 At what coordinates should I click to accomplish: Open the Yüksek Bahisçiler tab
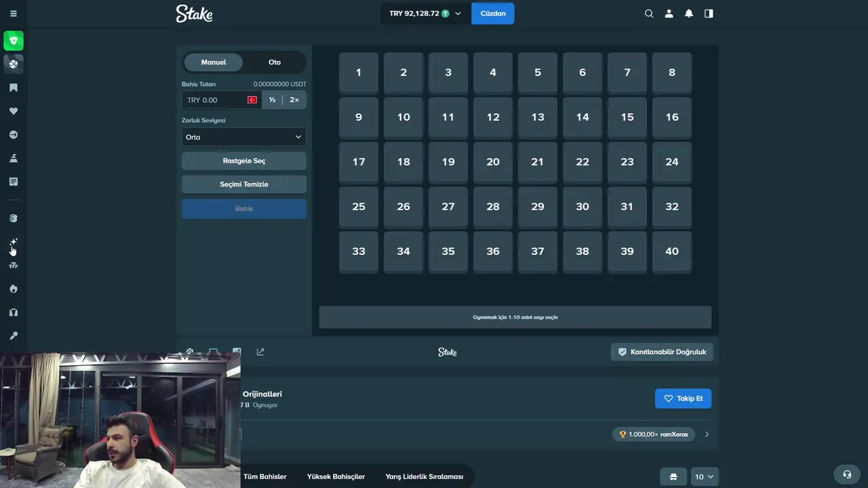click(336, 476)
